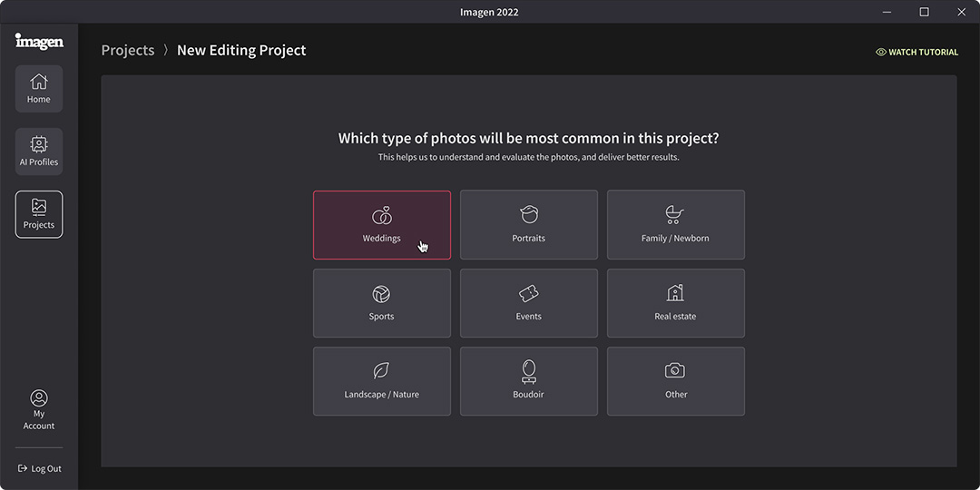Choose the Boudoir mirror icon tile
This screenshot has height=490, width=980.
coord(529,381)
